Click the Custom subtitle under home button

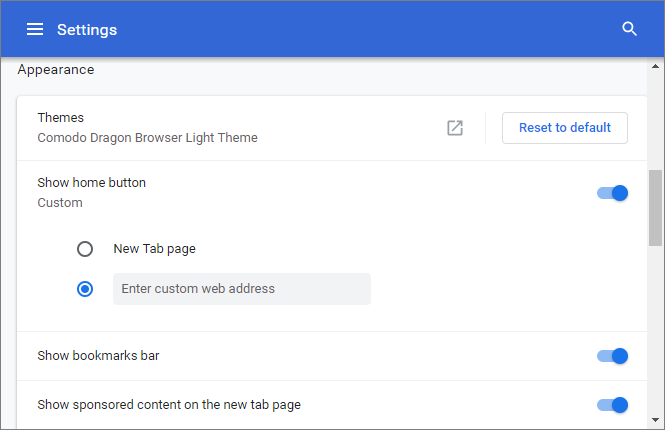(x=60, y=203)
